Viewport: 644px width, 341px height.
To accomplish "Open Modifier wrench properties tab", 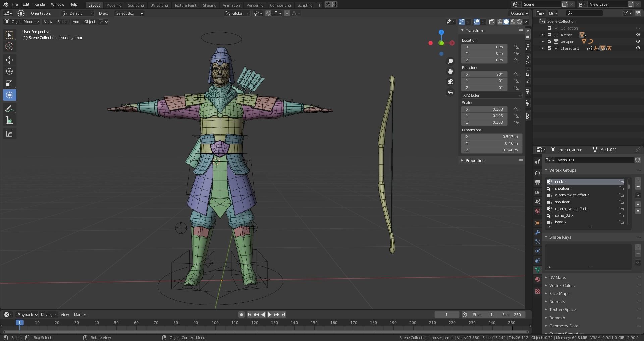I will [538, 232].
